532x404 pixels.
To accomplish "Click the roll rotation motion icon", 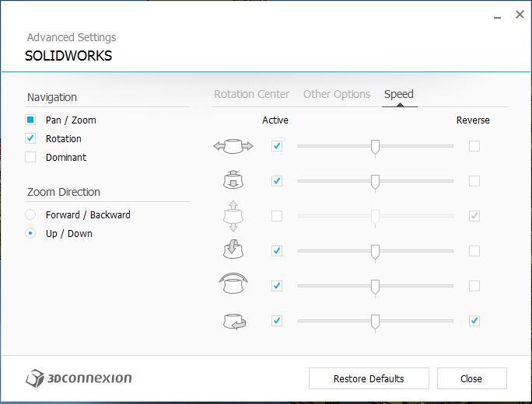I will click(233, 284).
